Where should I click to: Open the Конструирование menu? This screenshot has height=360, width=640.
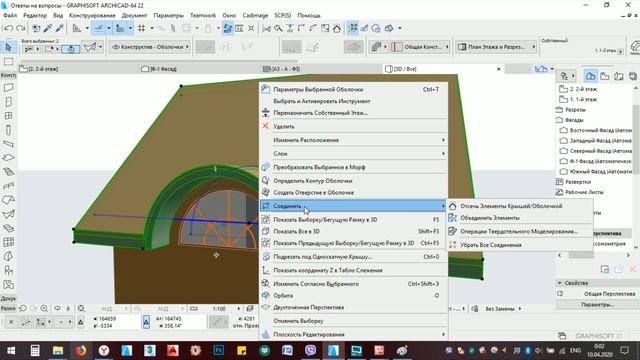pos(92,16)
